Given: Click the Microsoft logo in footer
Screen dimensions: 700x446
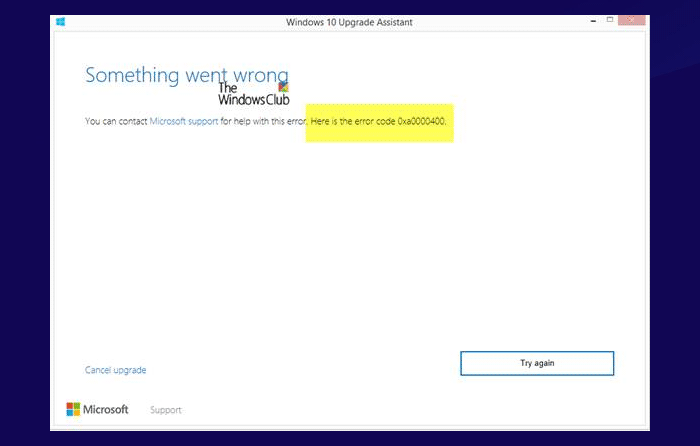Looking at the screenshot, I should [97, 409].
